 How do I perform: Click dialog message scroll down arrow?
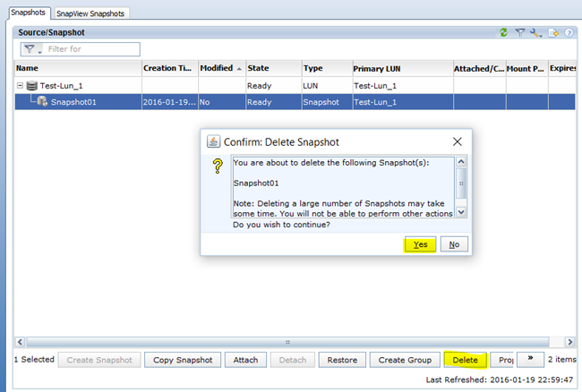461,212
